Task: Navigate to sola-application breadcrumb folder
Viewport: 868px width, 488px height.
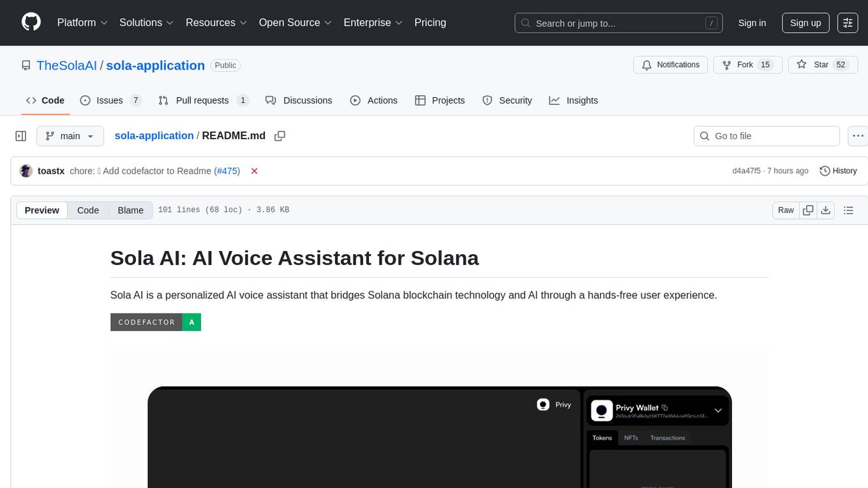Action: pyautogui.click(x=154, y=135)
